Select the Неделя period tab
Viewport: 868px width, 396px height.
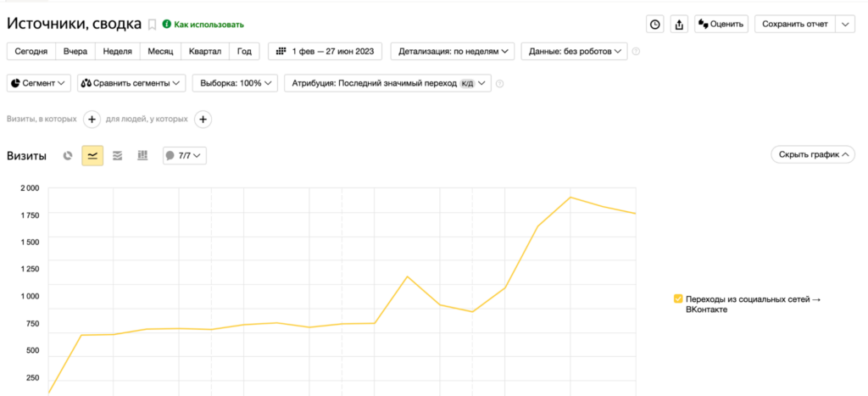point(117,52)
